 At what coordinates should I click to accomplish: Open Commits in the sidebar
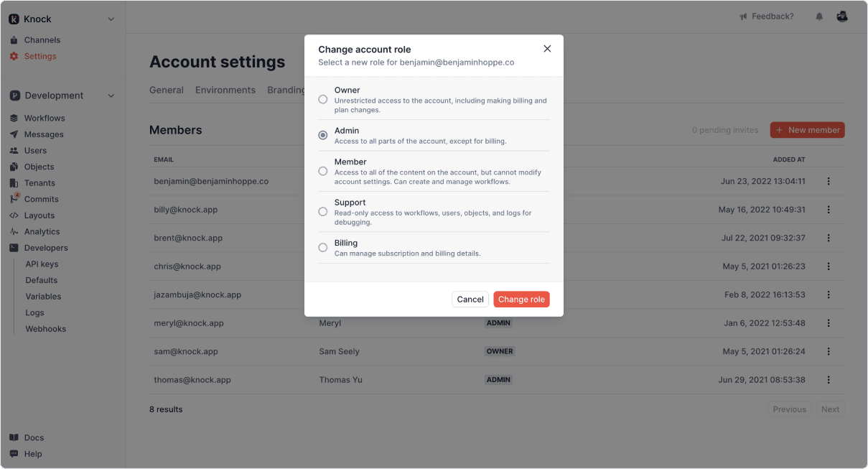point(41,199)
